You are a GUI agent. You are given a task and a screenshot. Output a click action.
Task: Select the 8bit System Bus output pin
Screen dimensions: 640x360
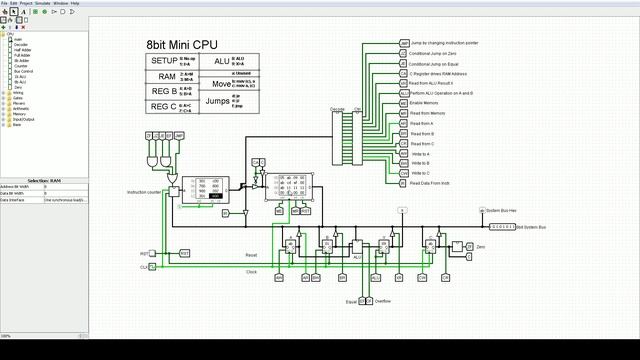click(x=502, y=227)
